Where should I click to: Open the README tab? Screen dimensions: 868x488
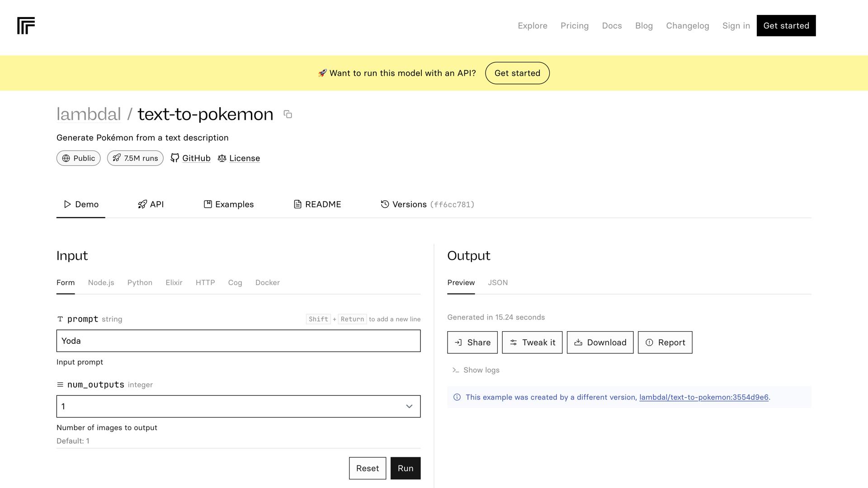click(x=316, y=204)
